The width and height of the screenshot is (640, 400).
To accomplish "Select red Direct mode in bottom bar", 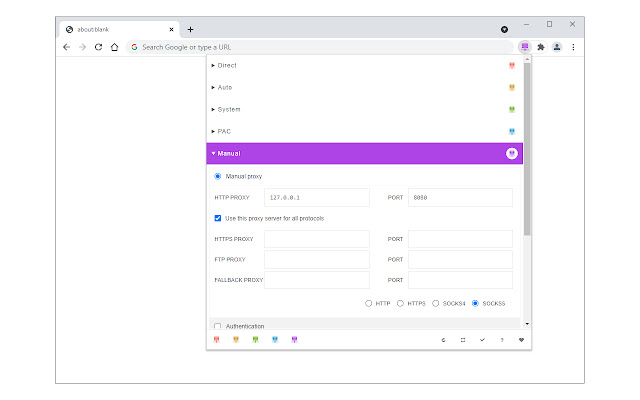I will click(x=217, y=340).
